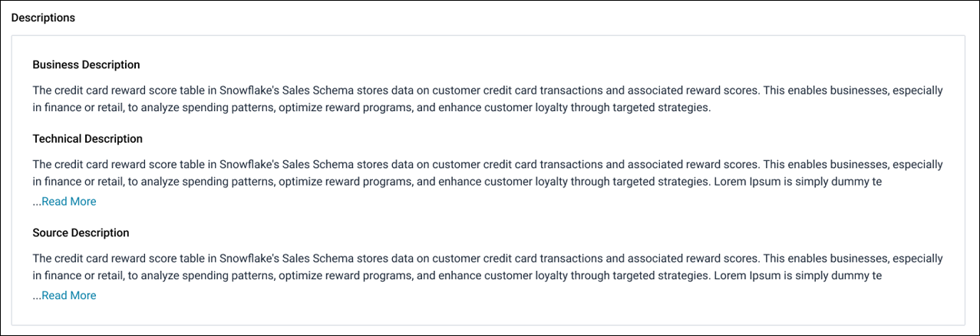This screenshot has width=980, height=336.
Task: Click the ellipsis before Technical Description's Read More
Action: click(37, 203)
